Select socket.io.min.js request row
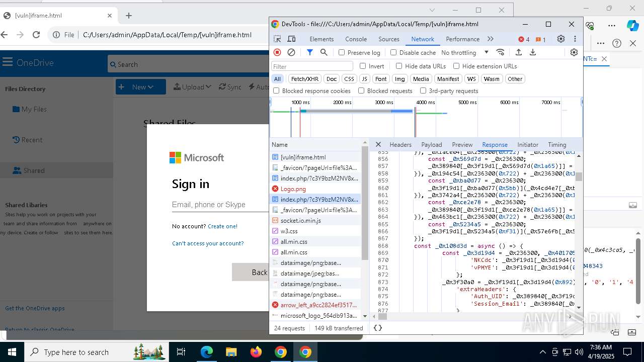The width and height of the screenshot is (644, 362). (x=315, y=221)
